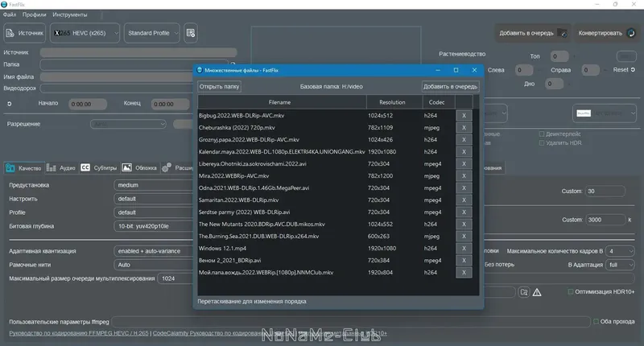Toggle the Деинтерлейс checkbox

point(542,134)
